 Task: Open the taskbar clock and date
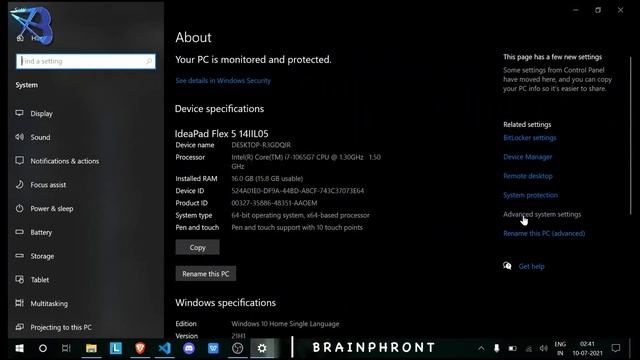587,349
